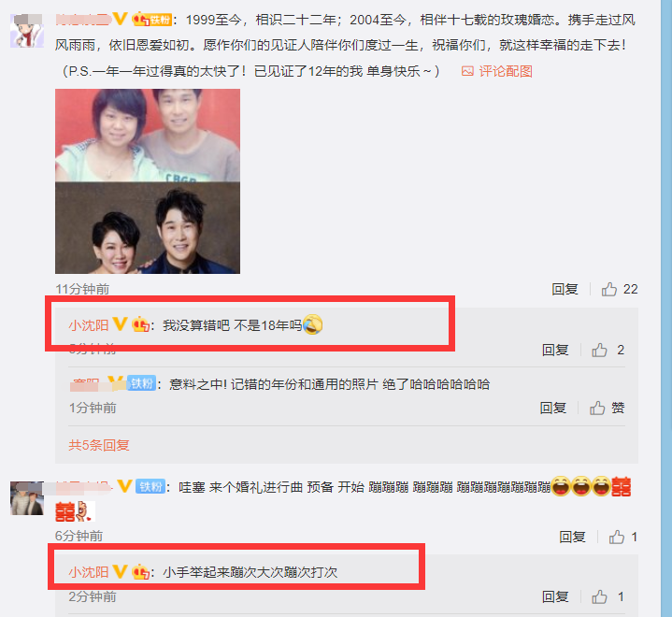
Task: Open the attached couple photo thumbnail
Action: (x=148, y=181)
